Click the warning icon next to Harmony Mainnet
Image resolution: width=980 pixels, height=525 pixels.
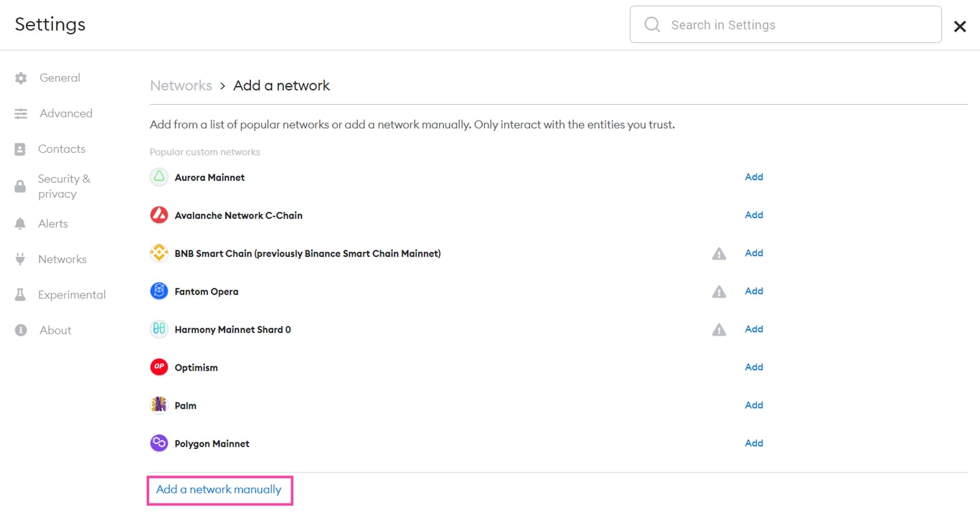[x=719, y=328]
